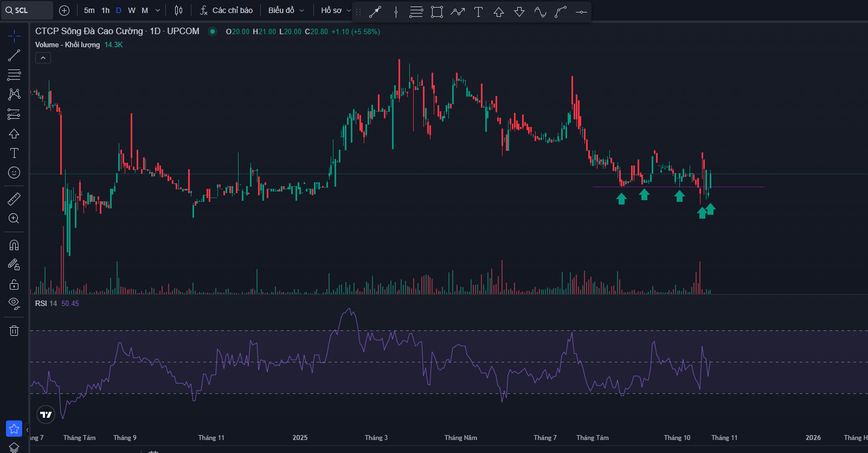Click the trash icon to remove drawings

(x=14, y=330)
